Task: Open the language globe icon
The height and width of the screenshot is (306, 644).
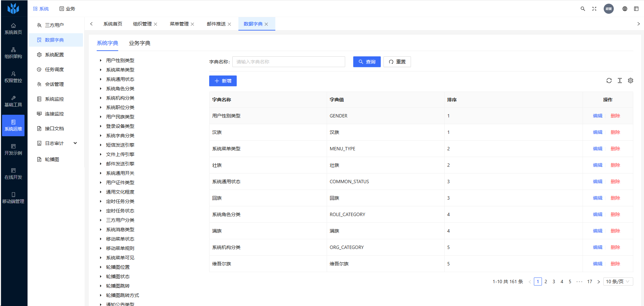Action: (625, 9)
